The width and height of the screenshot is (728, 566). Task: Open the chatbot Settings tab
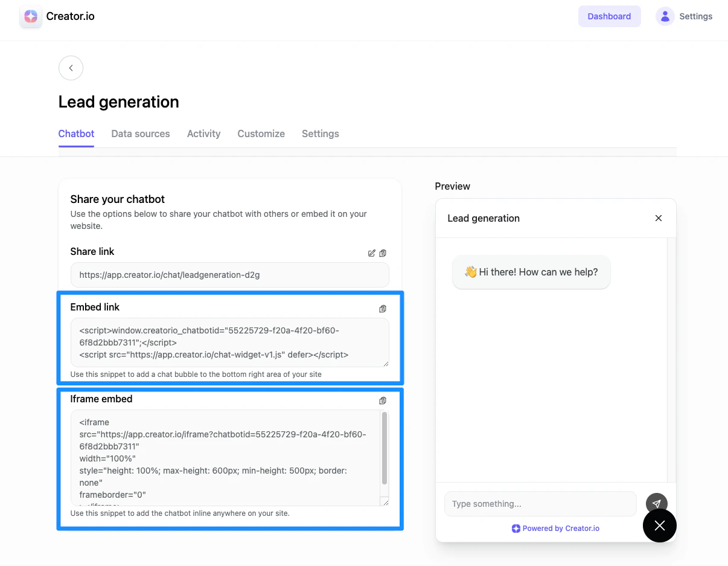[x=320, y=133]
